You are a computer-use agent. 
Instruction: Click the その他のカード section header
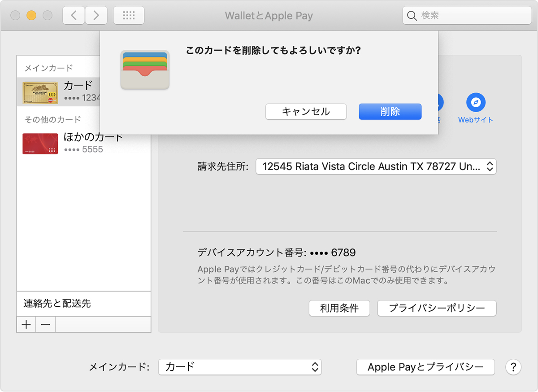pos(52,120)
